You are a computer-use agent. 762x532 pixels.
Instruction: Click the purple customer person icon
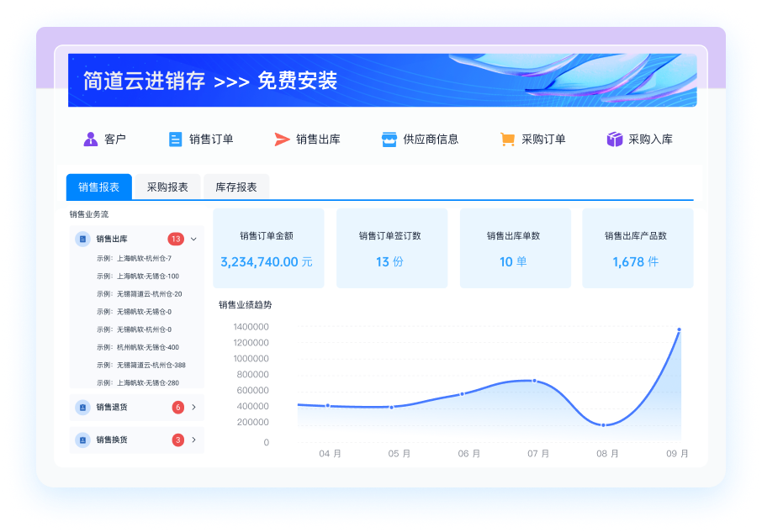click(90, 139)
